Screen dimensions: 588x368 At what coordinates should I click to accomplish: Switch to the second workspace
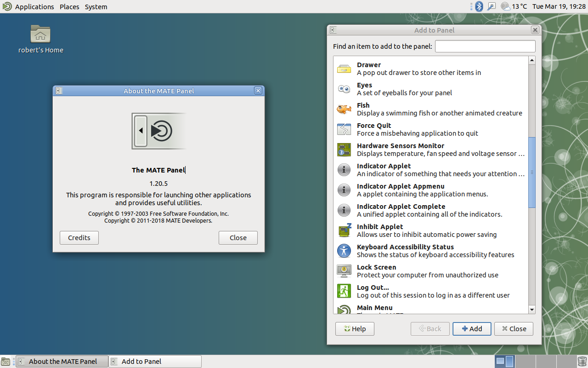point(525,362)
